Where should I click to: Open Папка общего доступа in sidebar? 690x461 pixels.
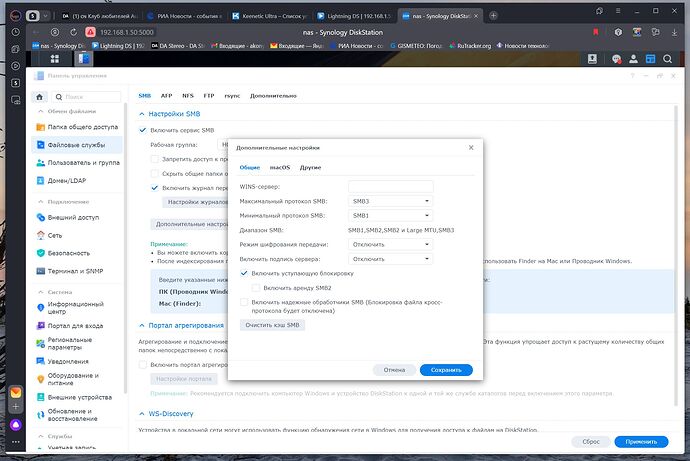point(77,127)
